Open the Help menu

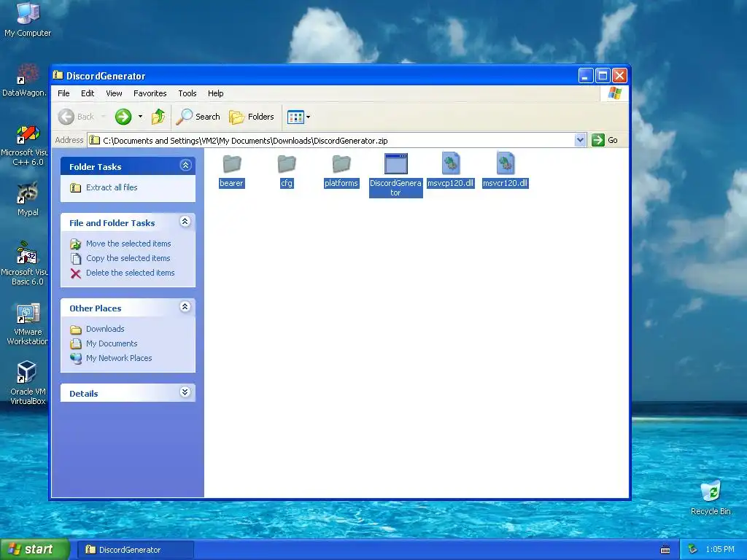[215, 93]
